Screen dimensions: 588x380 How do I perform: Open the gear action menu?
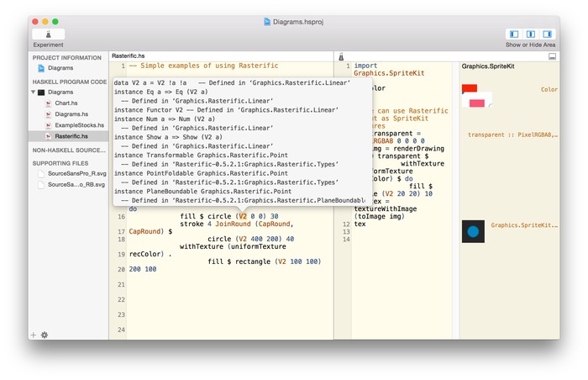45,335
